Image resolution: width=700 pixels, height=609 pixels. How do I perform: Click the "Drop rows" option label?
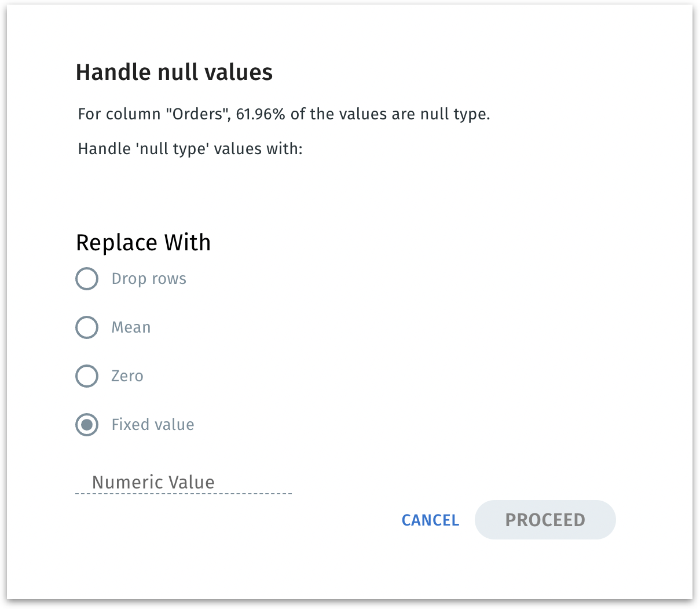(149, 279)
